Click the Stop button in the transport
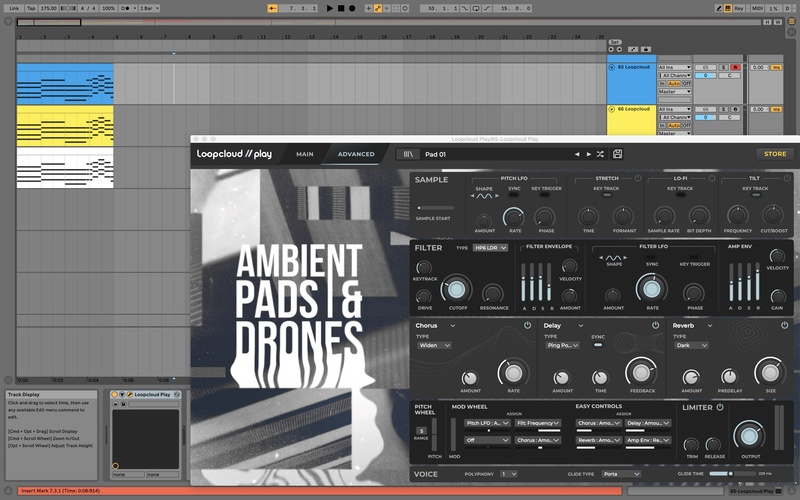 coord(341,8)
